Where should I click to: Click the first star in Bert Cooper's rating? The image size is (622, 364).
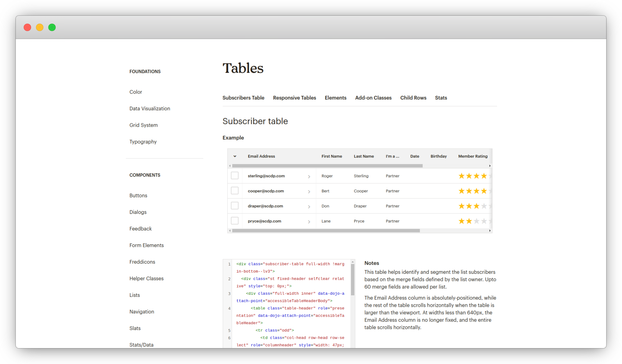pyautogui.click(x=461, y=191)
